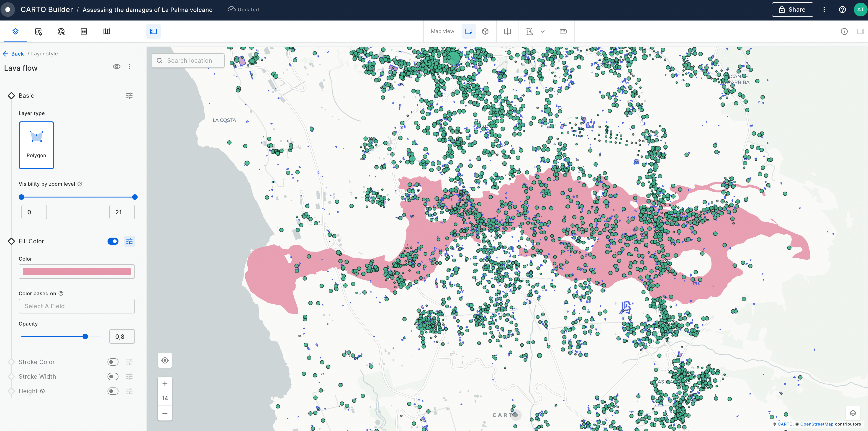Viewport: 868px width, 431px height.
Task: Click the measure distance ruler icon
Action: [x=563, y=31]
